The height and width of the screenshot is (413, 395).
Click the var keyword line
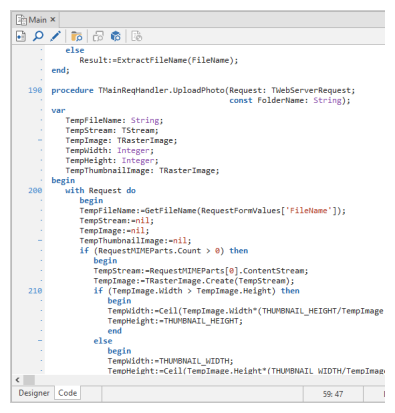tap(58, 111)
